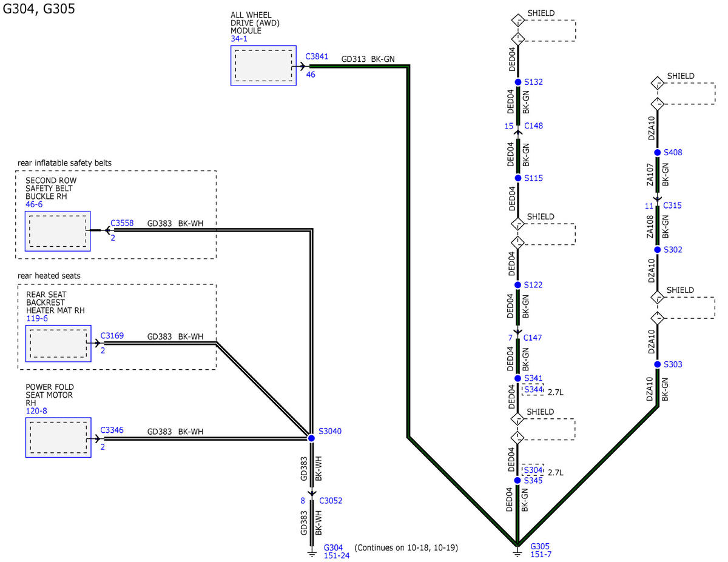The height and width of the screenshot is (562, 728).
Task: Click the S345 splice dot
Action: coord(517,480)
